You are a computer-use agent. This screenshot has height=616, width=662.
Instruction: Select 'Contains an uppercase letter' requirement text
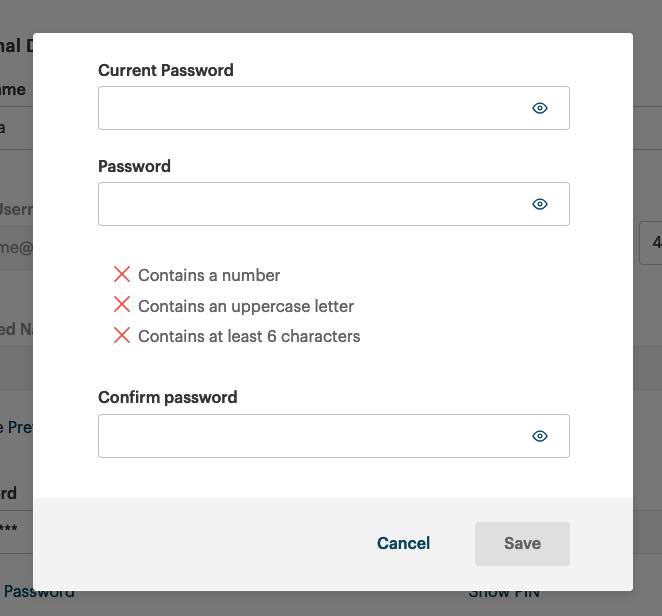pyautogui.click(x=246, y=306)
